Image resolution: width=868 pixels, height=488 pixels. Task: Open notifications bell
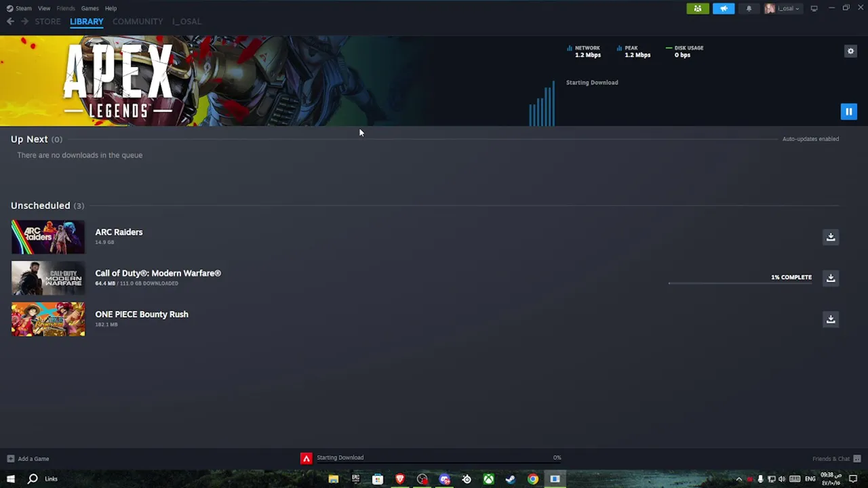pyautogui.click(x=749, y=8)
